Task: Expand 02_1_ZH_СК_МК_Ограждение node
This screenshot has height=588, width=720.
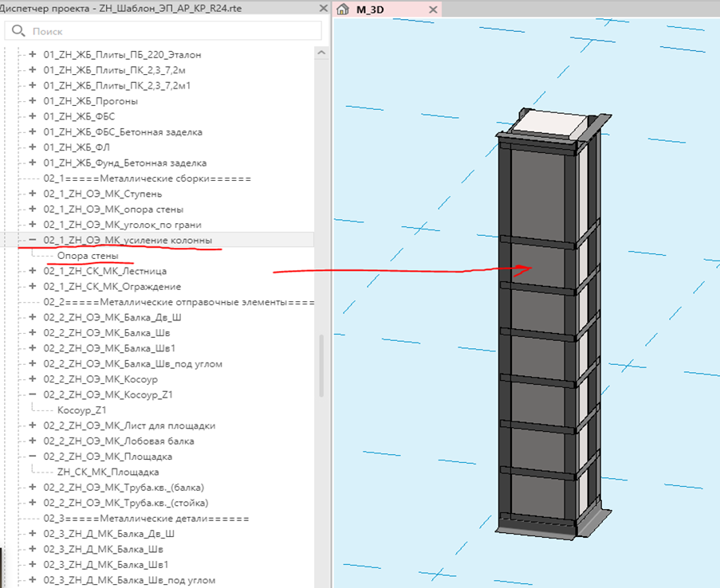Action: [x=33, y=286]
